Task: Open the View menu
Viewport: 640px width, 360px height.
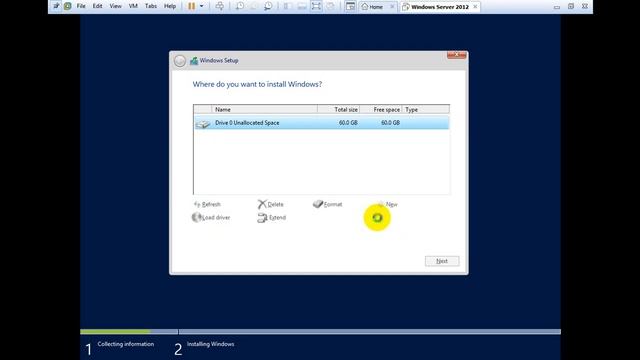Action: (x=116, y=6)
